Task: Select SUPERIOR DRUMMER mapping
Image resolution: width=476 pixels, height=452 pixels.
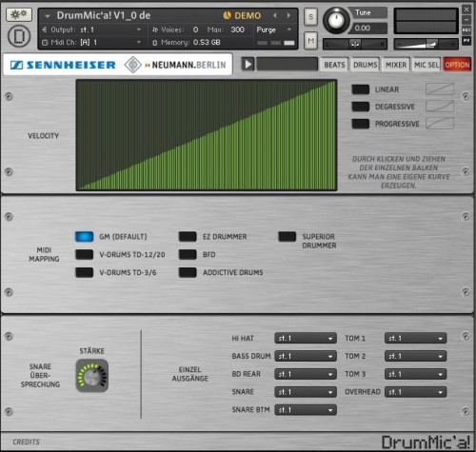Action: click(x=288, y=237)
